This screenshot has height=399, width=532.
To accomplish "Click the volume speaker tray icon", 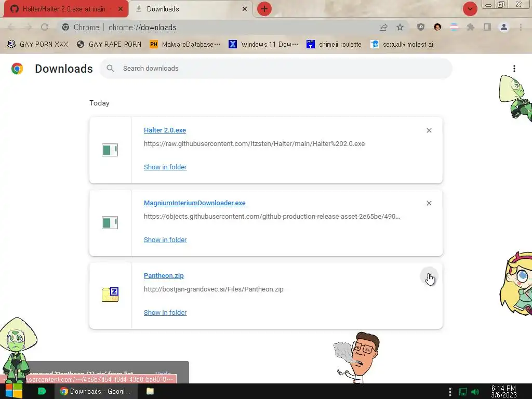I will tap(475, 392).
